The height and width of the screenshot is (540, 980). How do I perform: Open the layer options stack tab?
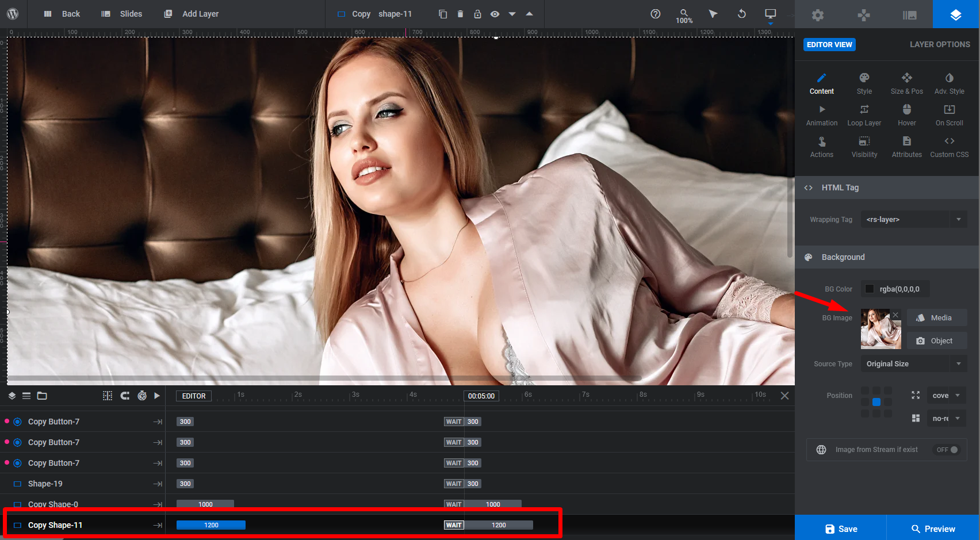(x=956, y=14)
